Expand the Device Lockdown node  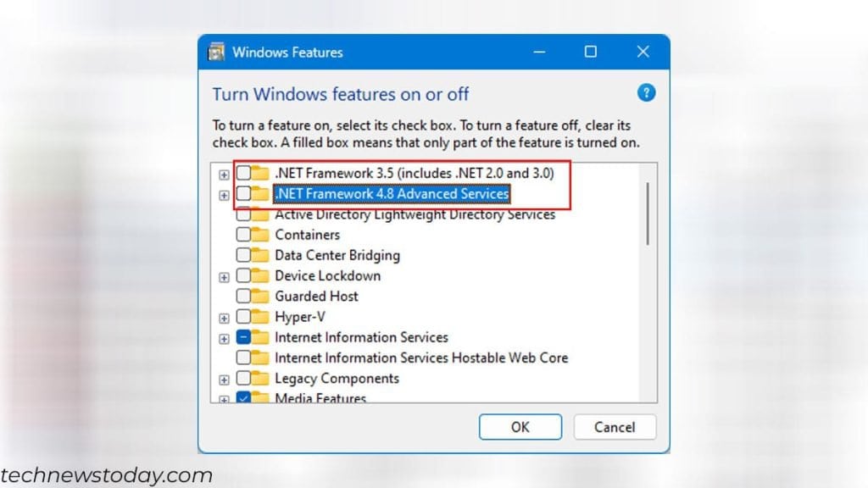click(224, 275)
